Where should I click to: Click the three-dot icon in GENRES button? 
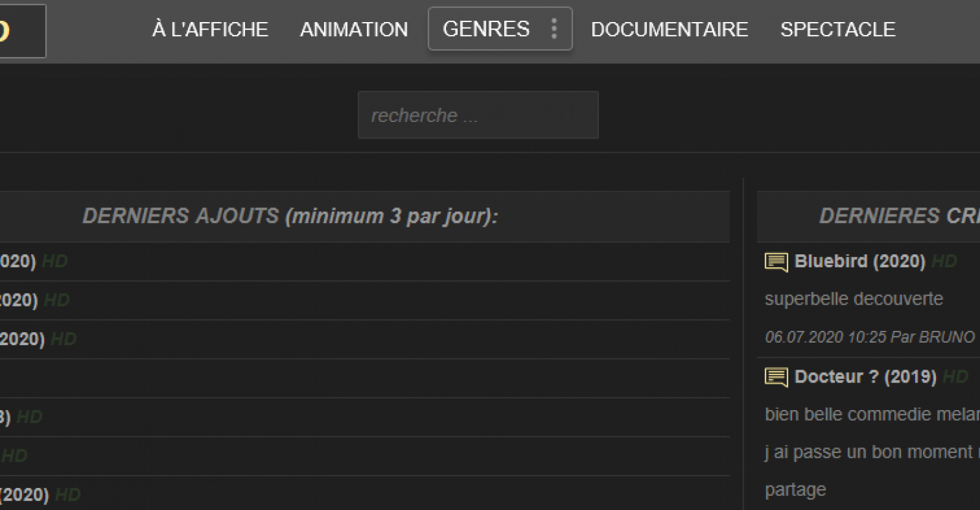(554, 29)
